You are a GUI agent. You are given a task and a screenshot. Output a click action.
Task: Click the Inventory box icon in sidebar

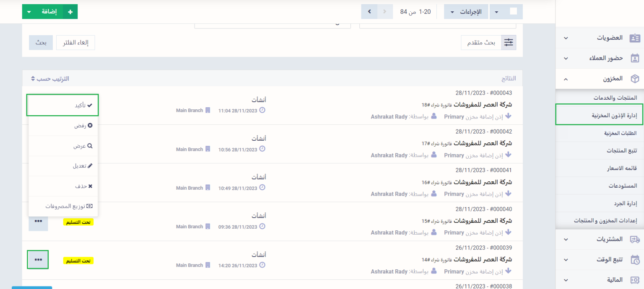[635, 79]
